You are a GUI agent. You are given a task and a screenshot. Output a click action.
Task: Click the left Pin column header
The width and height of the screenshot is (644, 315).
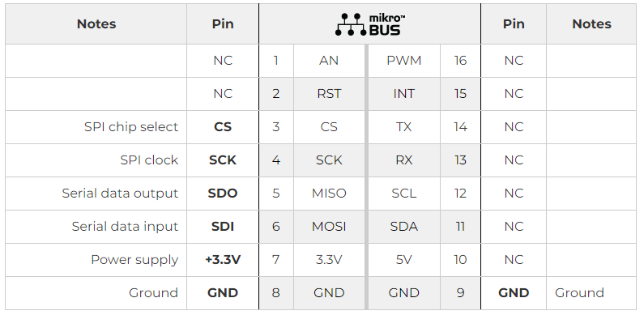(x=223, y=23)
